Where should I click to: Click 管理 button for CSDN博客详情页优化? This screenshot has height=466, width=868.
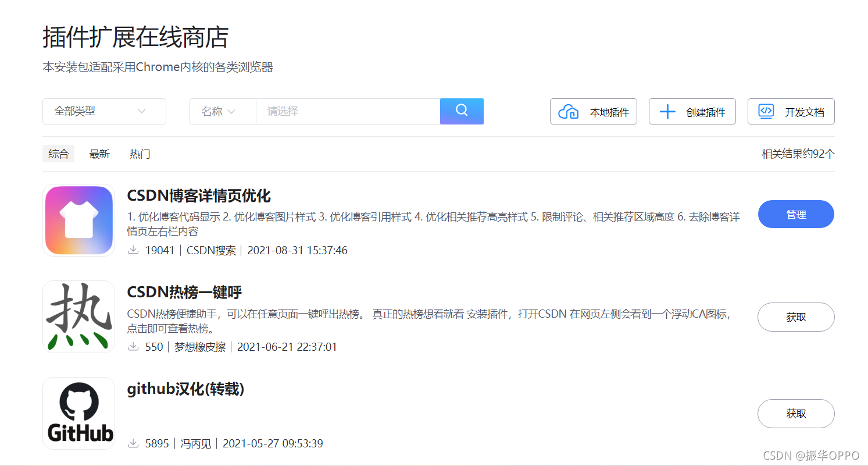[796, 214]
